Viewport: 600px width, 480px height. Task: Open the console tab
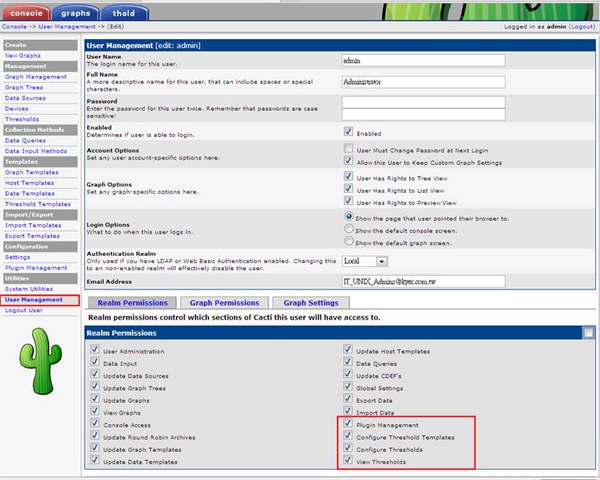pyautogui.click(x=26, y=13)
